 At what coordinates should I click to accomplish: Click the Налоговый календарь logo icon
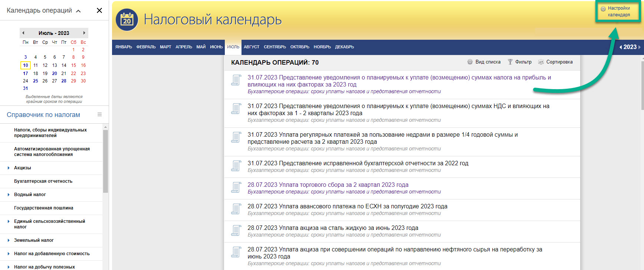[x=127, y=20]
